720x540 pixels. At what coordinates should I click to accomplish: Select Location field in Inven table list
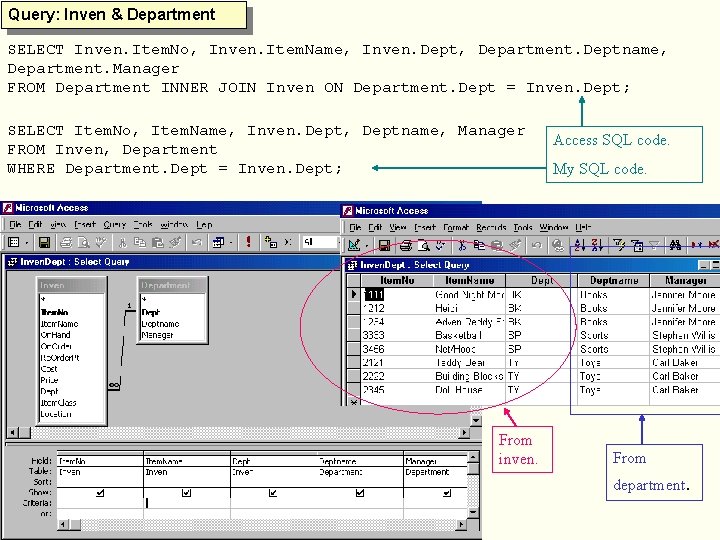(56, 414)
